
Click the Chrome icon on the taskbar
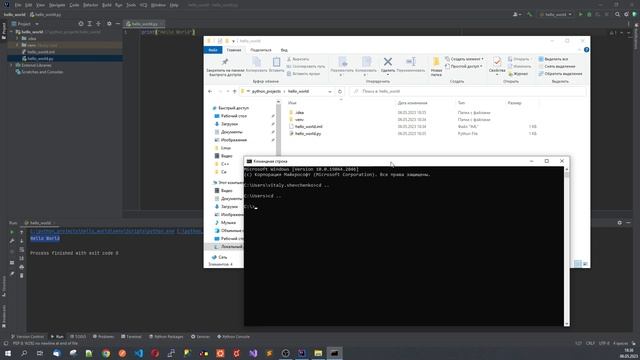(x=106, y=353)
